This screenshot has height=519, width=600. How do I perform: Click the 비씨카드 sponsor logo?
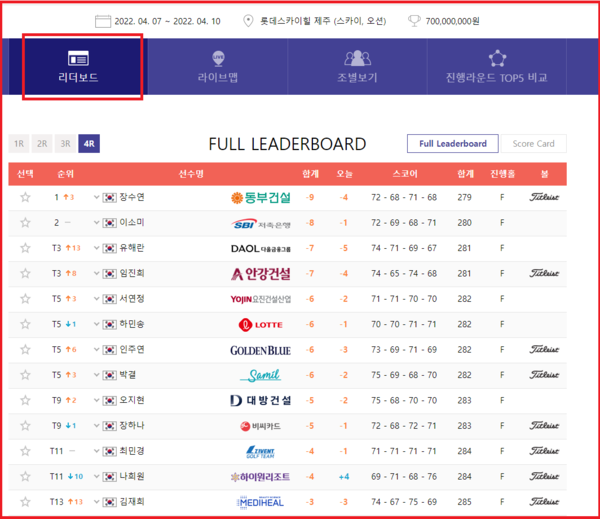click(x=261, y=426)
